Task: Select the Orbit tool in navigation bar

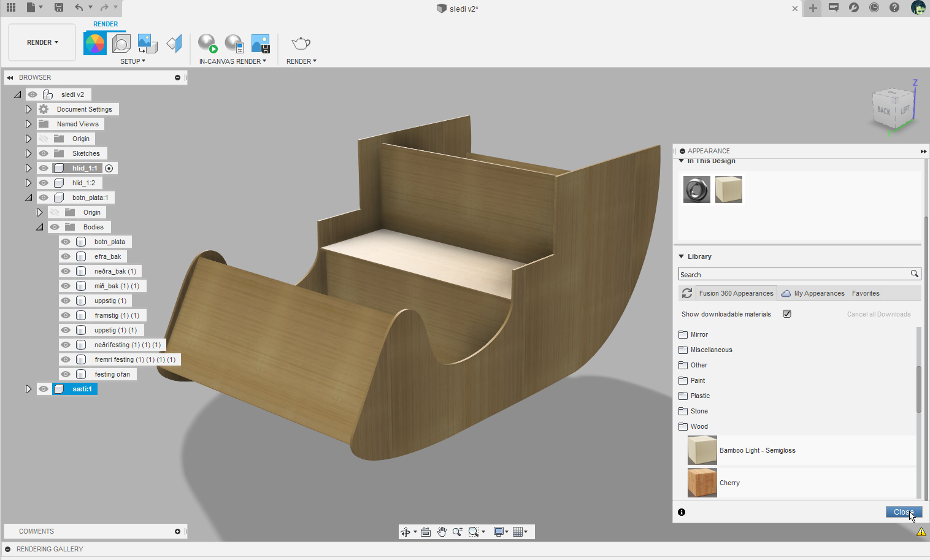Action: click(405, 532)
